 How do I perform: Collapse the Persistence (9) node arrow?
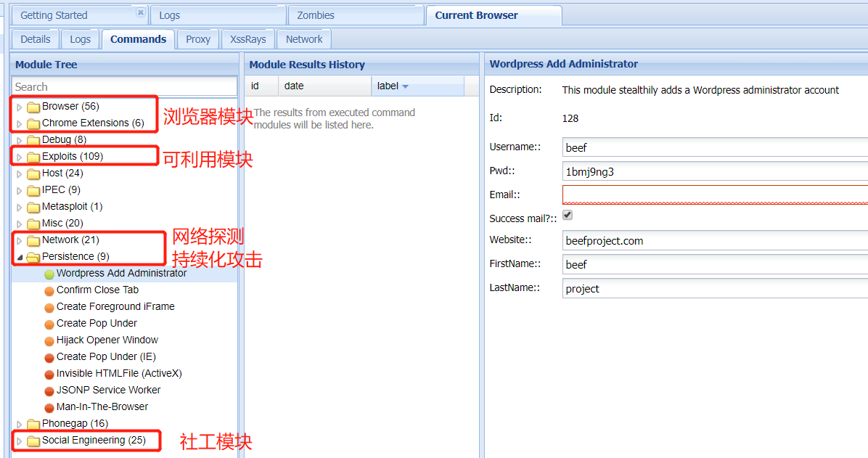20,257
